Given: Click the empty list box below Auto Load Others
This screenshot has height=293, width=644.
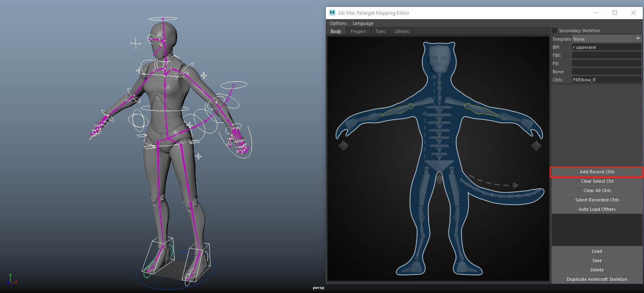Looking at the screenshot, I should 597,230.
